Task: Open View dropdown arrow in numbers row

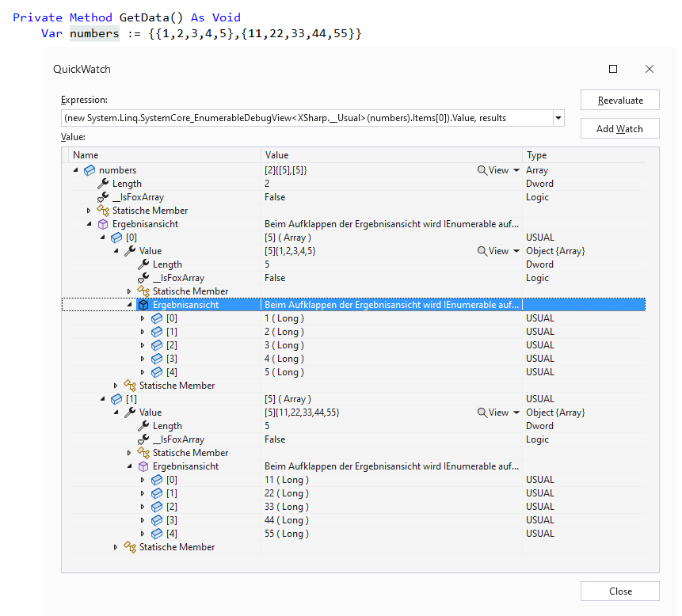Action: 516,170
